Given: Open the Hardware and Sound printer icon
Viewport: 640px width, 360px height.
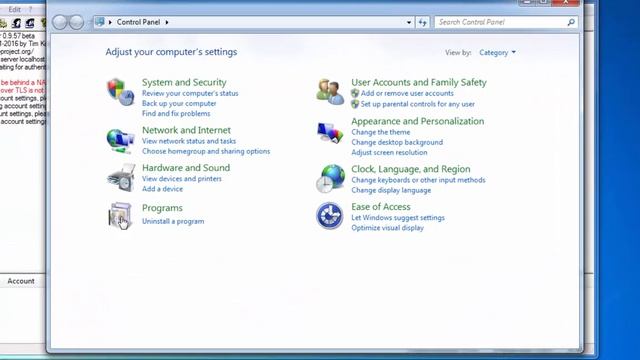Looking at the screenshot, I should (121, 178).
